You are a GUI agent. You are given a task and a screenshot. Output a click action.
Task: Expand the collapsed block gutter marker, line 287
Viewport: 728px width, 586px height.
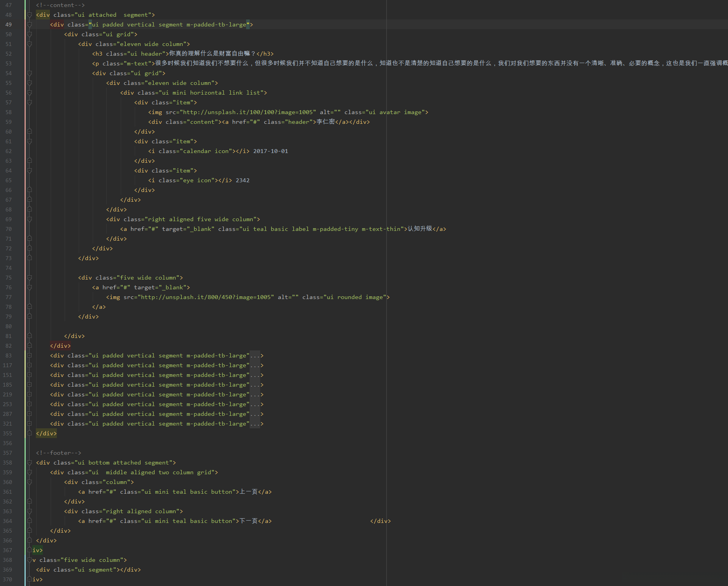pyautogui.click(x=30, y=414)
